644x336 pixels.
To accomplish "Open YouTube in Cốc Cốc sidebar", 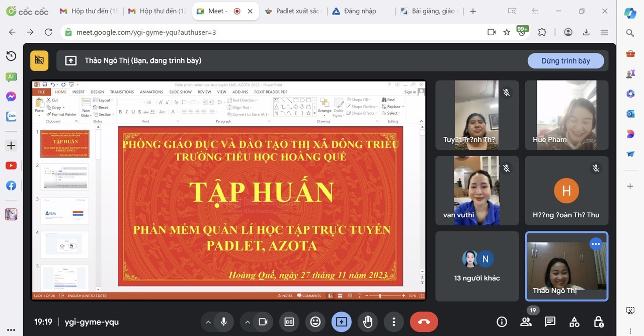I will pos(11,165).
